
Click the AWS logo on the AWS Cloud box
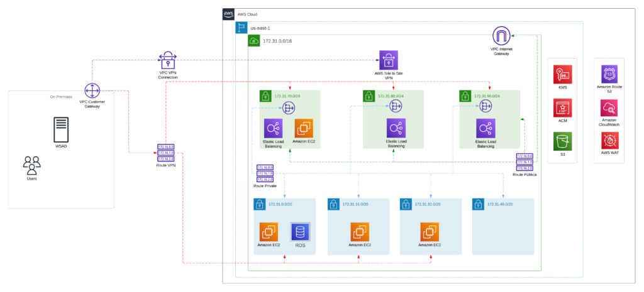[229, 14]
